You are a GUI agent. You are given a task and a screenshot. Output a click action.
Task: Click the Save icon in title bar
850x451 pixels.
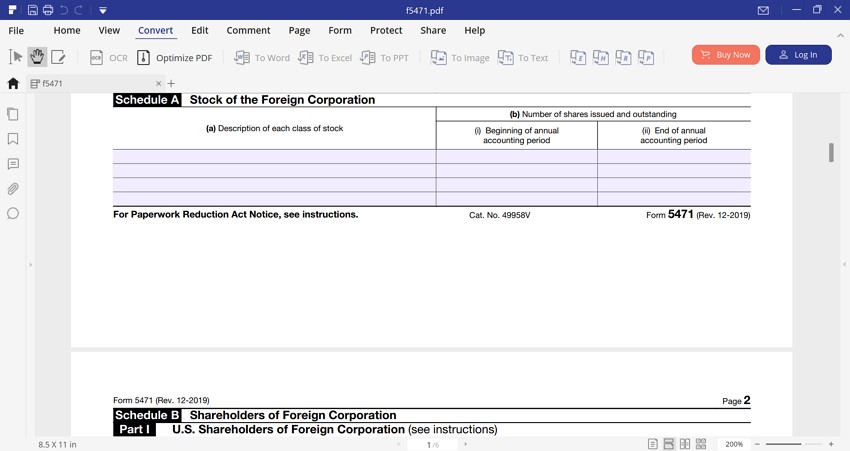point(33,10)
